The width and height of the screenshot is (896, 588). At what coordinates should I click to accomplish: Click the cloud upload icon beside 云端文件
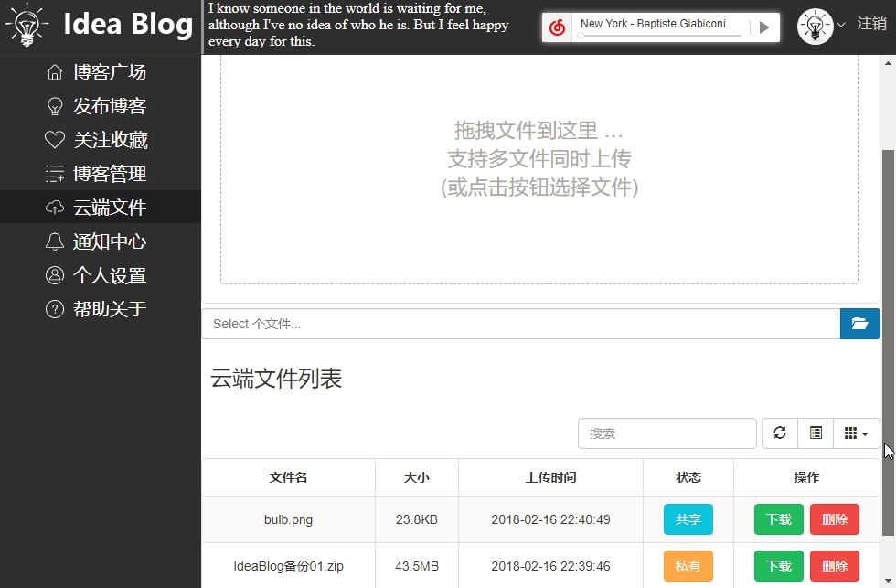[x=54, y=208]
